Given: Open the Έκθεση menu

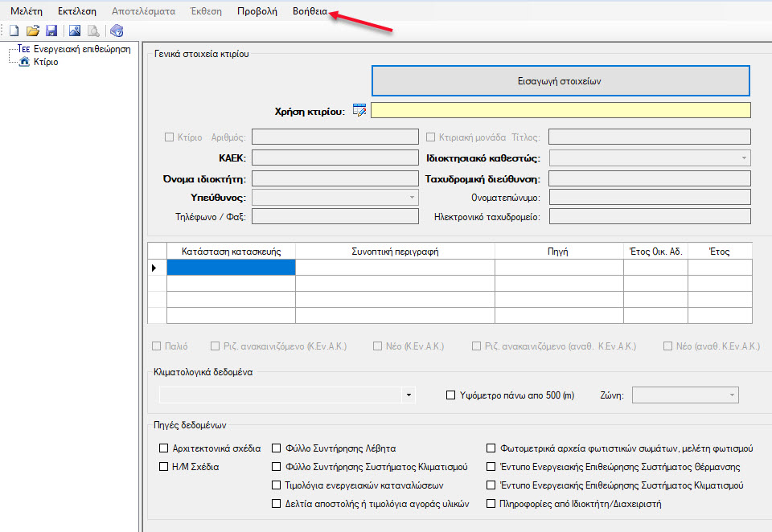Looking at the screenshot, I should 206,11.
